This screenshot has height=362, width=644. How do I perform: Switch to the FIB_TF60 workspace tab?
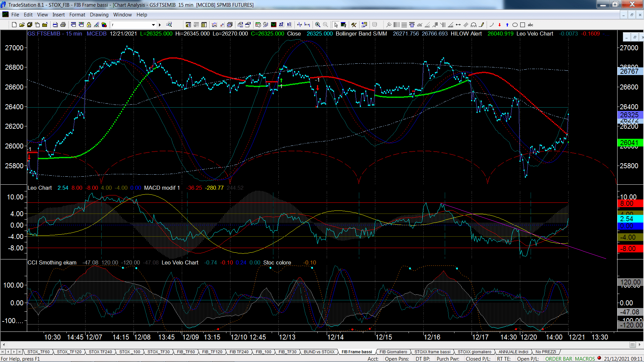coord(186,352)
